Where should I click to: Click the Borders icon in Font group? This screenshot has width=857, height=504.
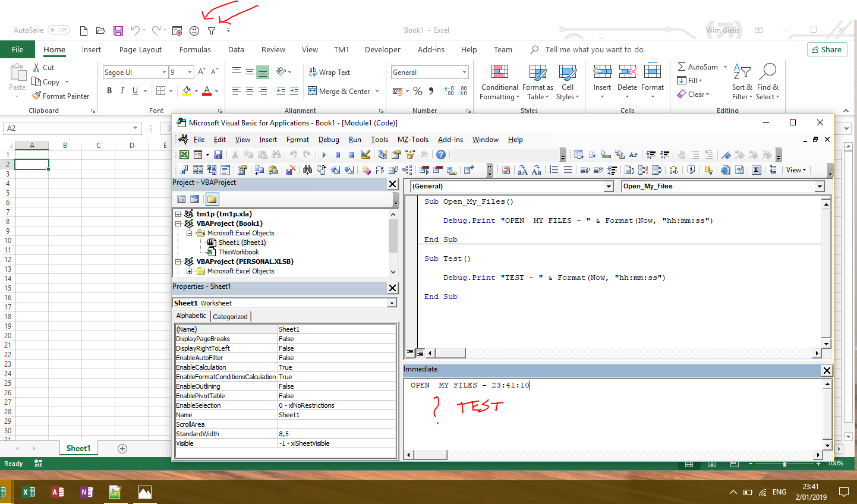pos(160,90)
